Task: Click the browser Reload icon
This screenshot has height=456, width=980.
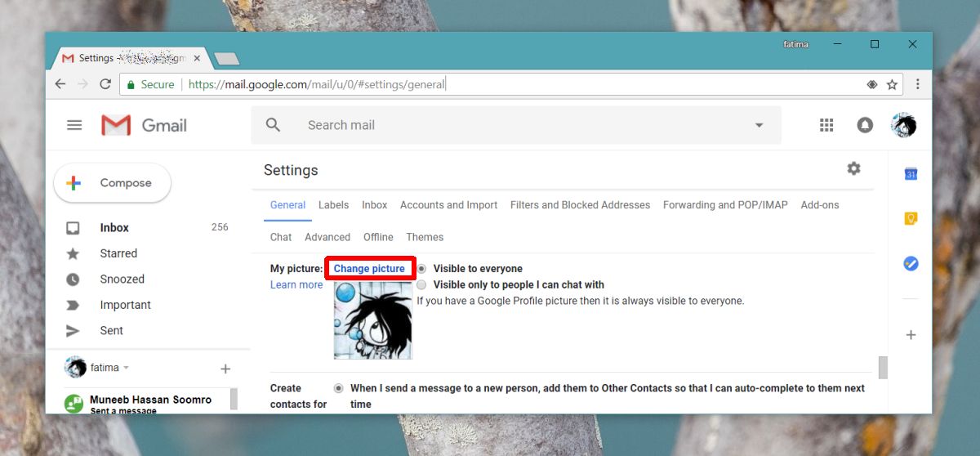Action: coord(105,84)
